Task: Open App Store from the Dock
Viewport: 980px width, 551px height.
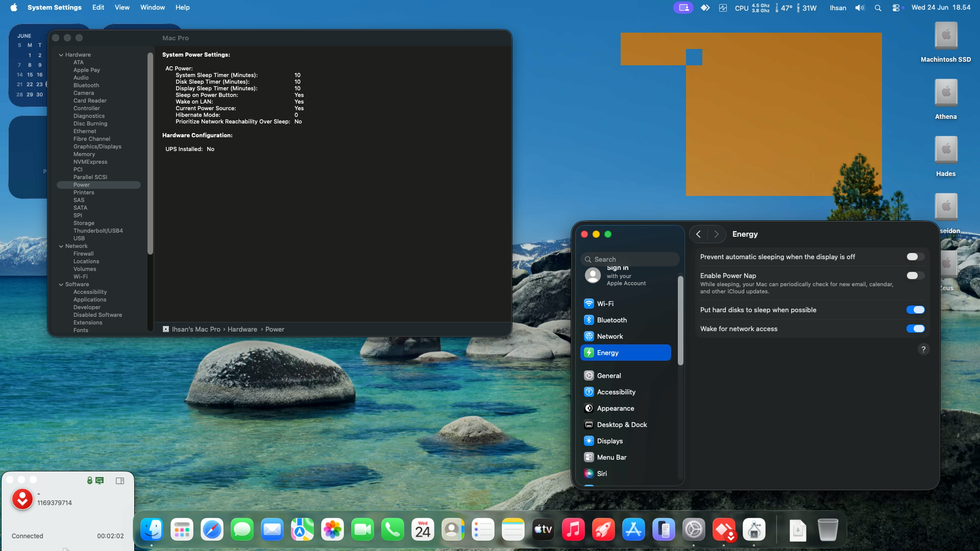Action: click(x=633, y=530)
